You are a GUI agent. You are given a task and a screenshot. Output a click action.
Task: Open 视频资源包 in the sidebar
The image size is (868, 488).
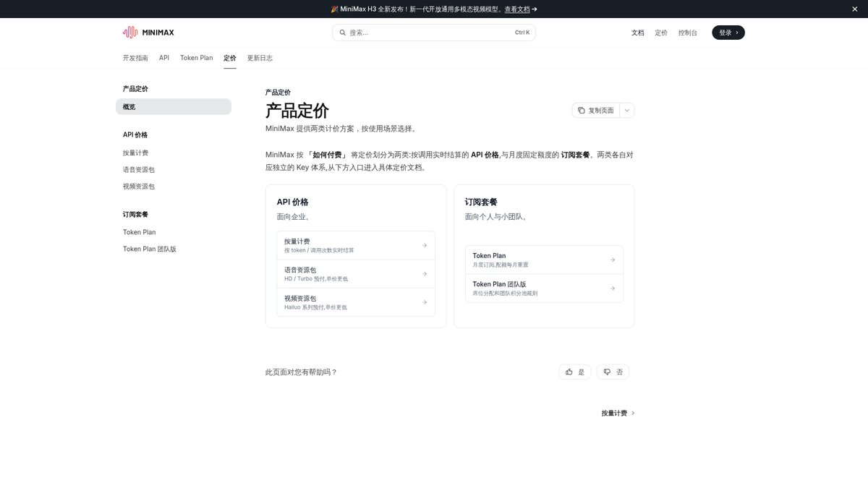139,186
